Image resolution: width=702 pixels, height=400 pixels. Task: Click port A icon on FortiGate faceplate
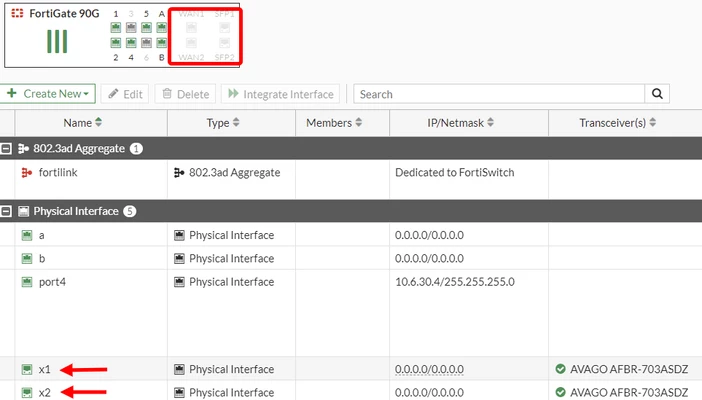coord(161,28)
